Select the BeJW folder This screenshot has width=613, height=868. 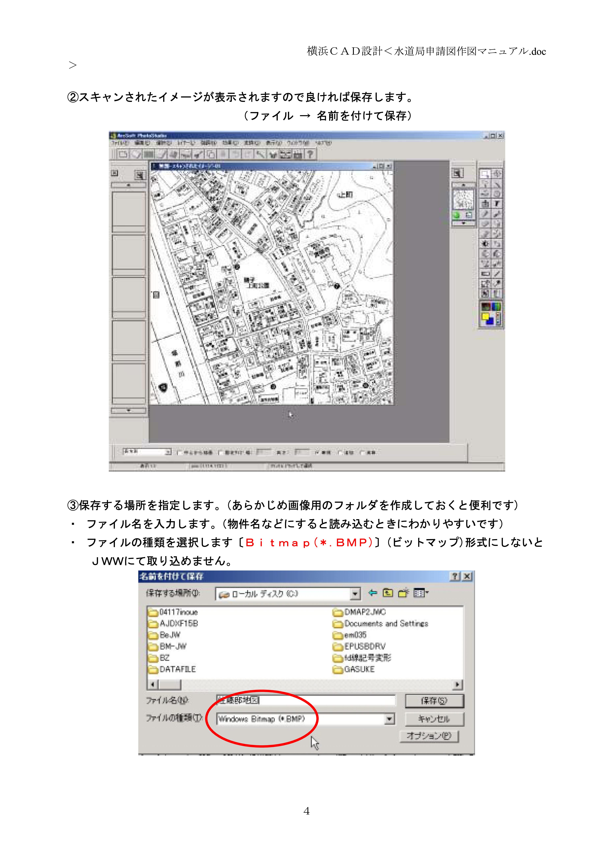164,635
